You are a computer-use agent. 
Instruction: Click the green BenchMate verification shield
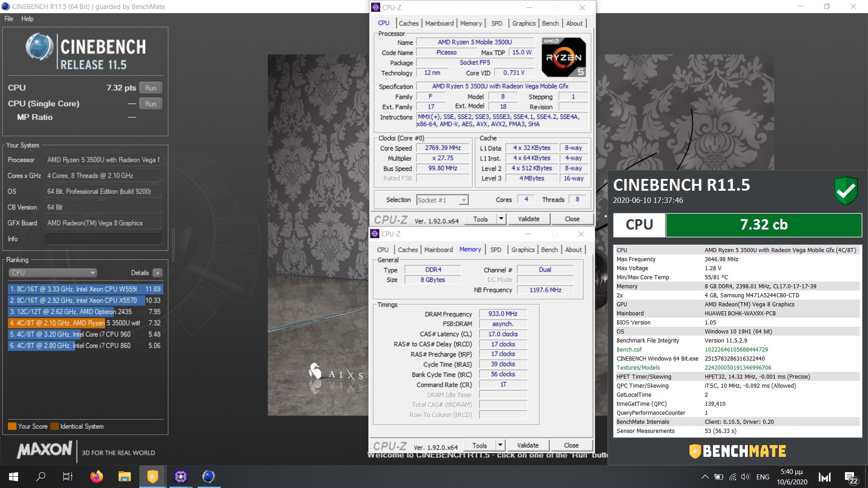(x=846, y=190)
